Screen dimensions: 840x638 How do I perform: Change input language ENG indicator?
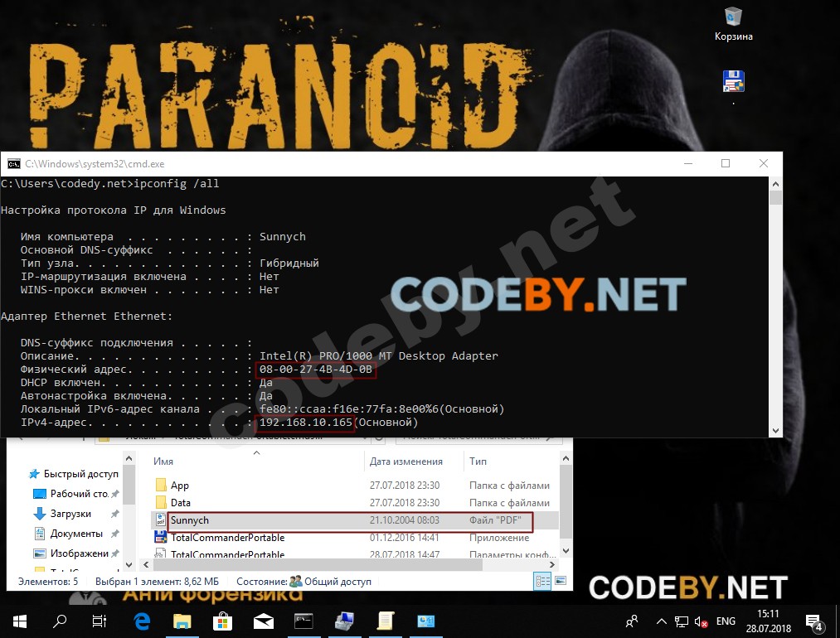pyautogui.click(x=726, y=621)
